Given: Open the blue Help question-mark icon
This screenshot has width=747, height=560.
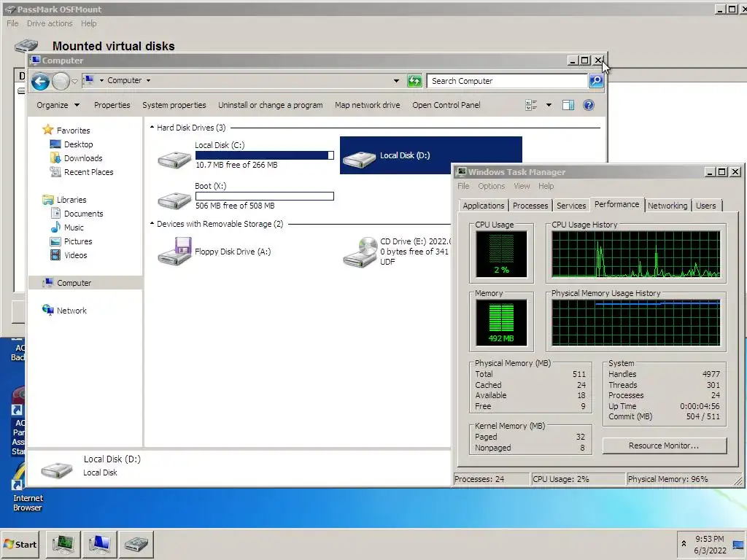Looking at the screenshot, I should pos(589,105).
